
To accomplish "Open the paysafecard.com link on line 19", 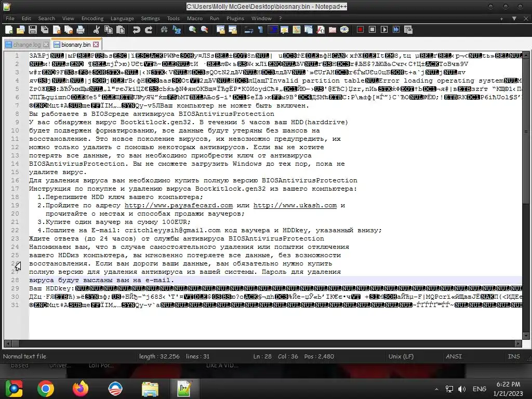I will pyautogui.click(x=179, y=205).
